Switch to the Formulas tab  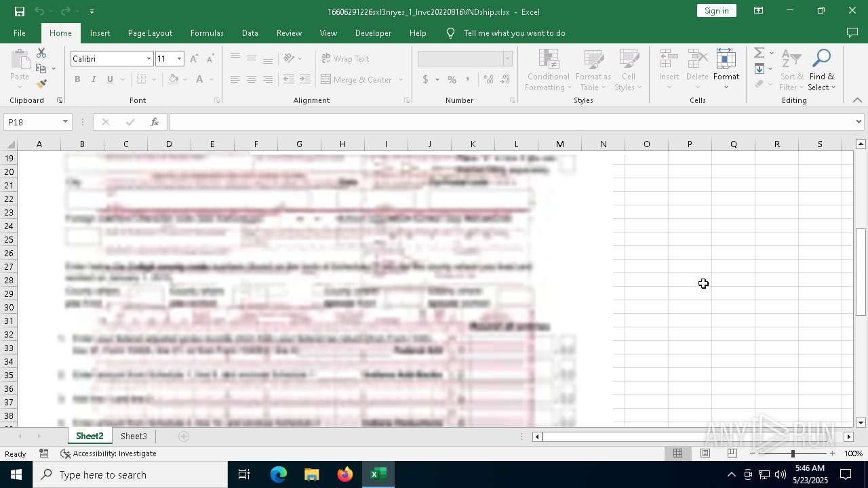click(207, 33)
